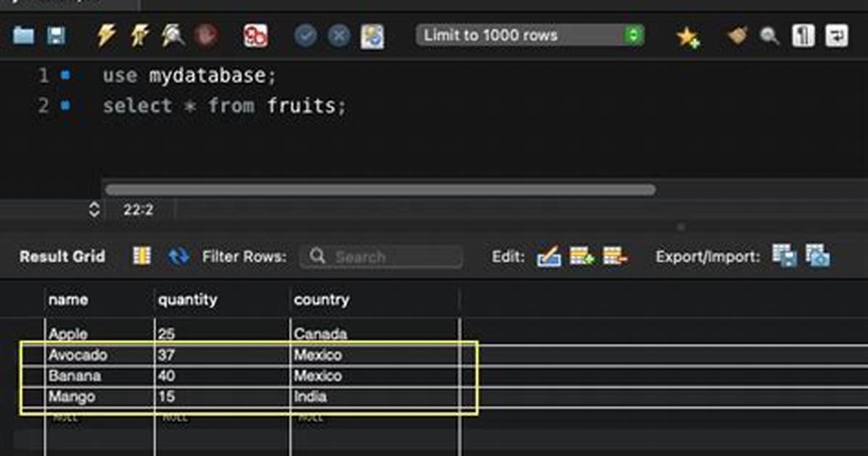This screenshot has width=868, height=456.
Task: Click the Result Grid label
Action: (x=62, y=256)
